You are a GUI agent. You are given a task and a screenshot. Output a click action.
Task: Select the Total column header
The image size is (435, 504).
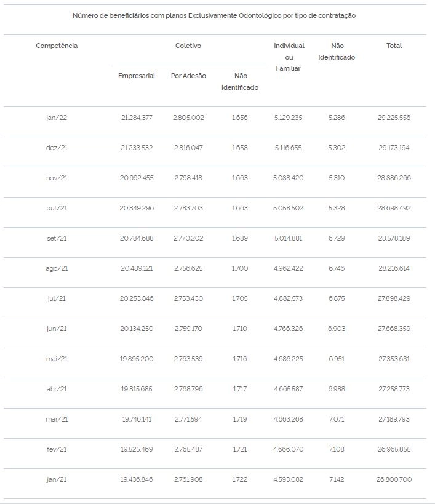tap(394, 46)
